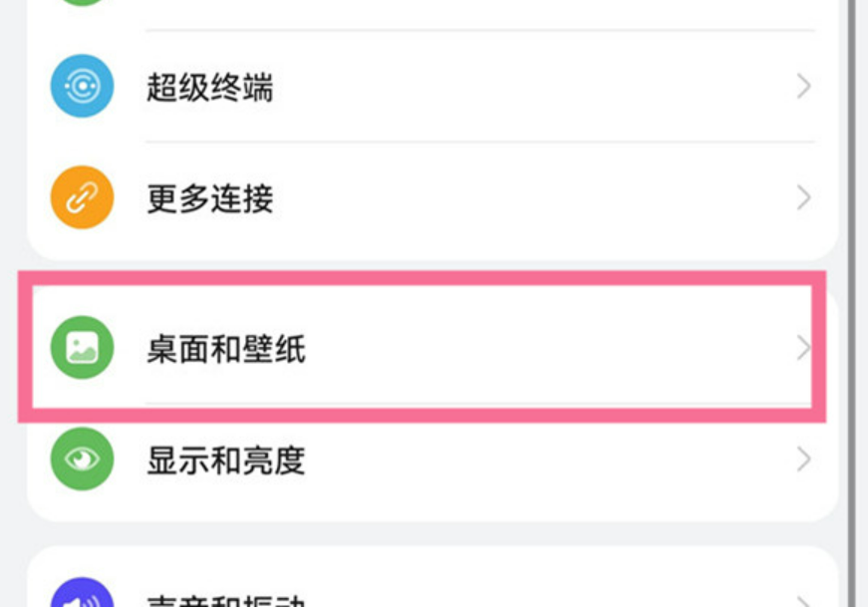Choose the 显示和亮度 text label
The image size is (868, 612).
(225, 460)
